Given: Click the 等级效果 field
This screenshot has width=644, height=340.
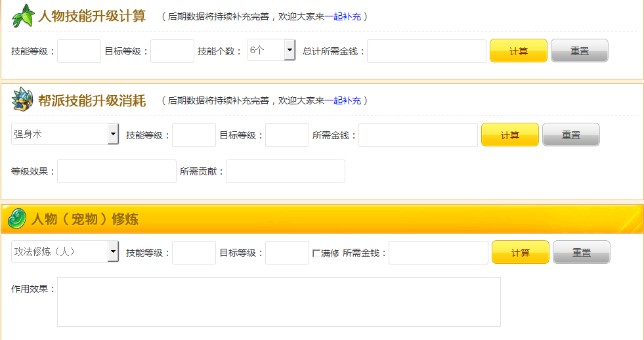Looking at the screenshot, I should click(x=117, y=171).
